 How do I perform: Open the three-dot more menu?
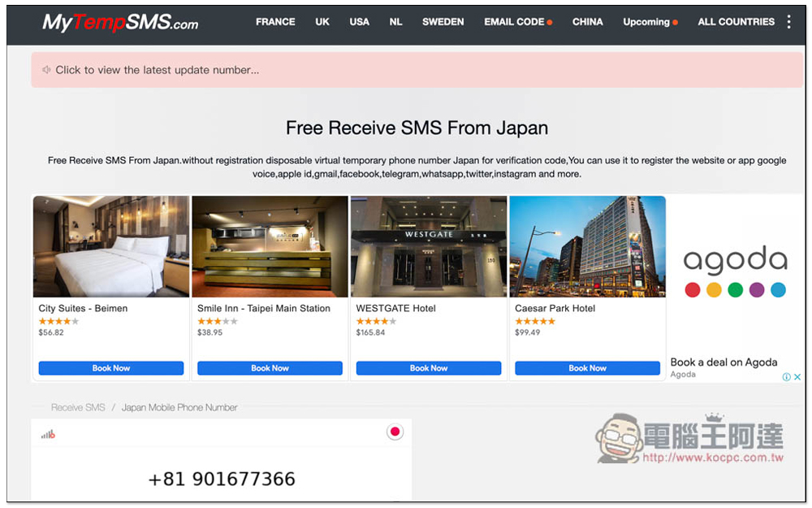[788, 22]
